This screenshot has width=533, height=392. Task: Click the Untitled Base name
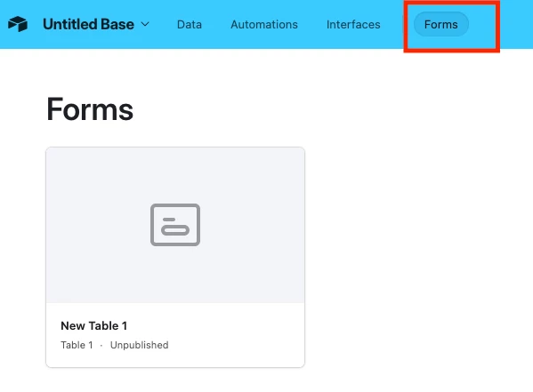[x=88, y=24]
